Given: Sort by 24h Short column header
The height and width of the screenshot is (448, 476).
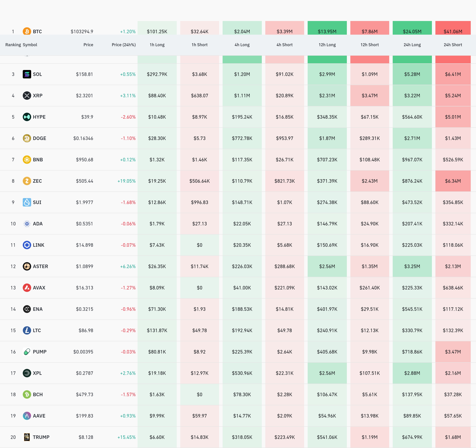Looking at the screenshot, I should 453,45.
